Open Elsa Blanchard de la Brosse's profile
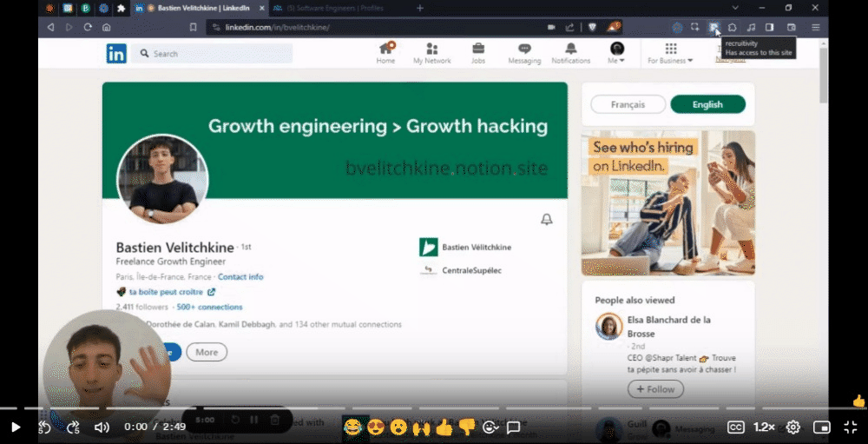This screenshot has height=444, width=868. pyautogui.click(x=668, y=327)
